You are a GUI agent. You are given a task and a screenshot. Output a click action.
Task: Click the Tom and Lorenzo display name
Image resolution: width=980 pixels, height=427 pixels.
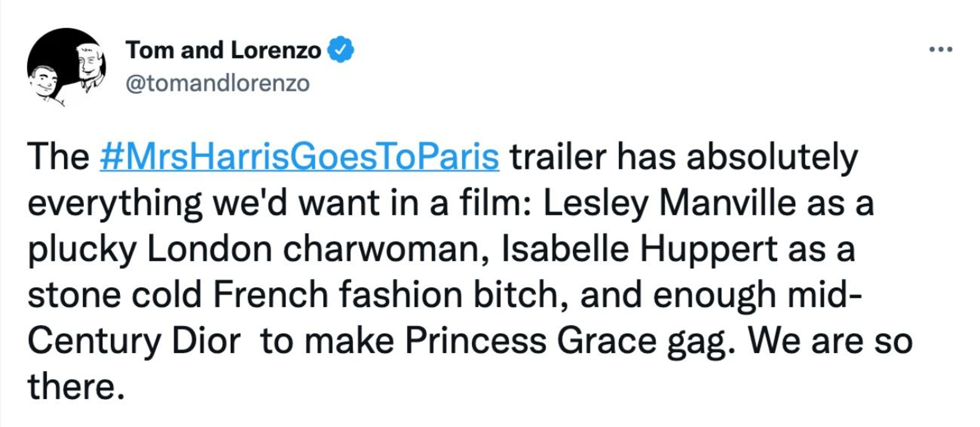[223, 50]
